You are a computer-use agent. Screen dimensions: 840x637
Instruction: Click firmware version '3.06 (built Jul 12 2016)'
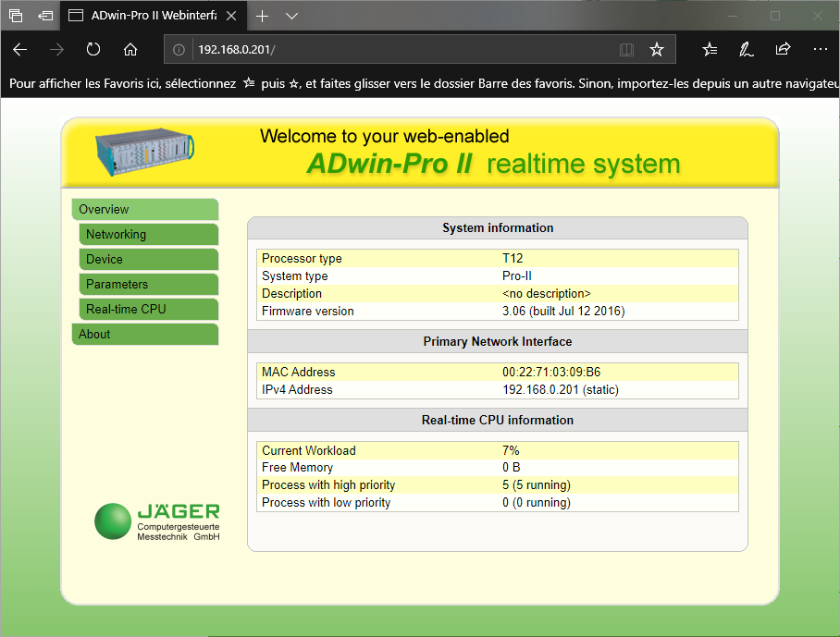[x=563, y=311]
